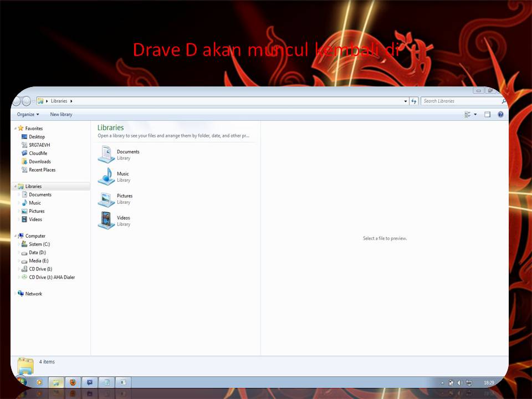Click the Network icon in navigation pane

(21, 294)
